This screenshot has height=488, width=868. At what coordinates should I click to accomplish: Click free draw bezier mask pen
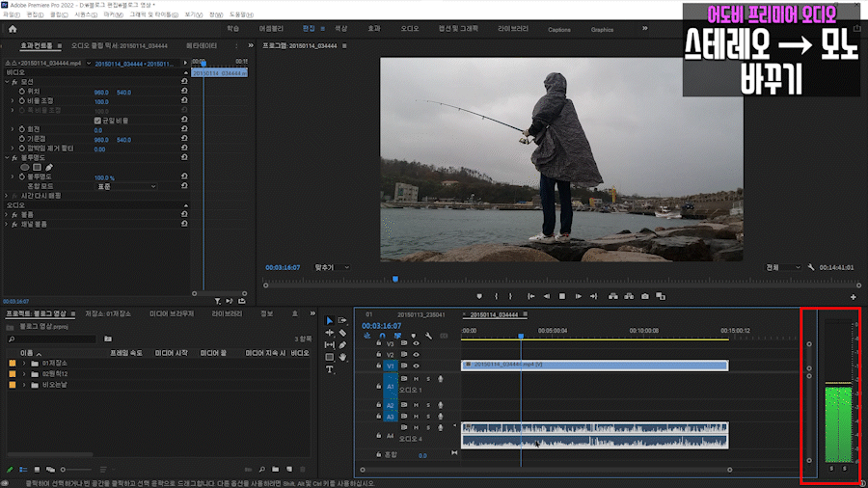(x=49, y=167)
